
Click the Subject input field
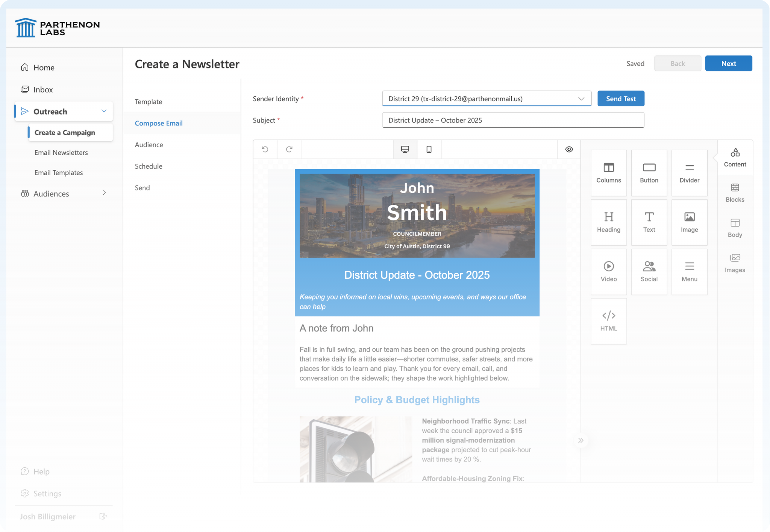(x=513, y=120)
